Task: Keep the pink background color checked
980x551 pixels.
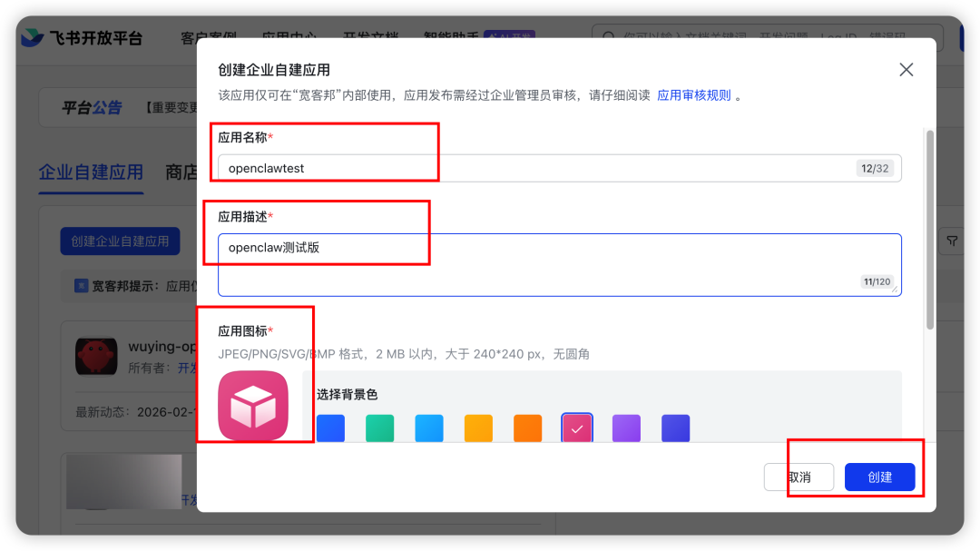Action: click(x=576, y=428)
